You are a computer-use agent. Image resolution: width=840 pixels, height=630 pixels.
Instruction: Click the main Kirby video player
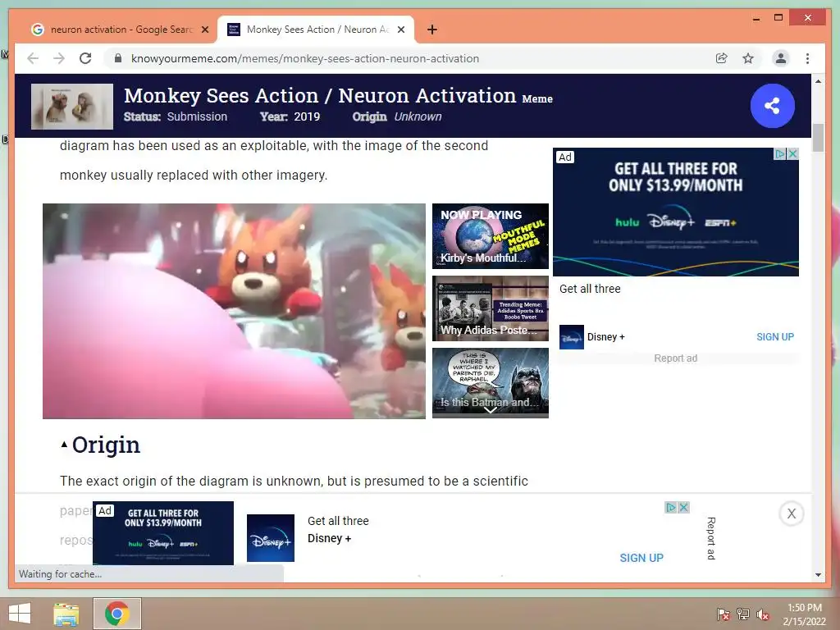234,311
